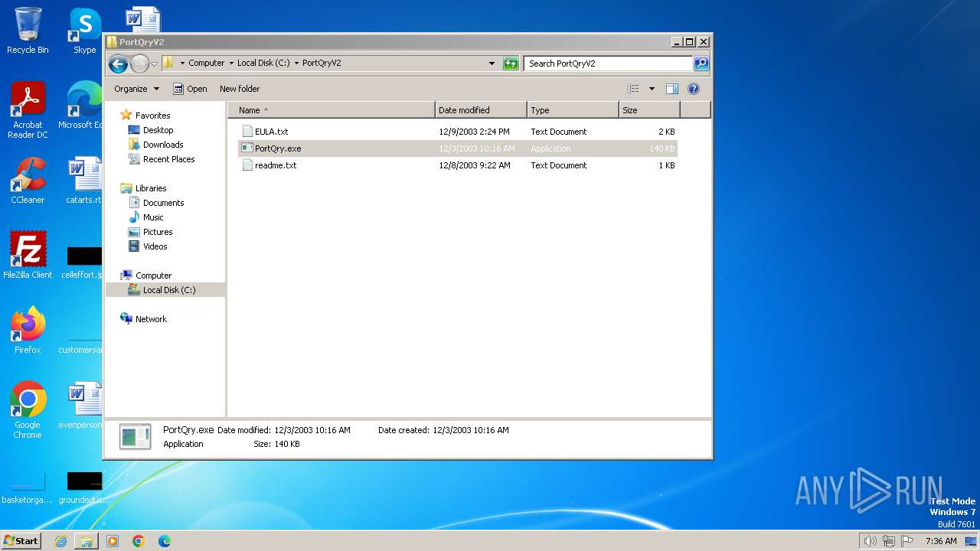Image resolution: width=980 pixels, height=551 pixels.
Task: Select Local Disk (C:) in breadcrumb
Action: click(x=263, y=64)
